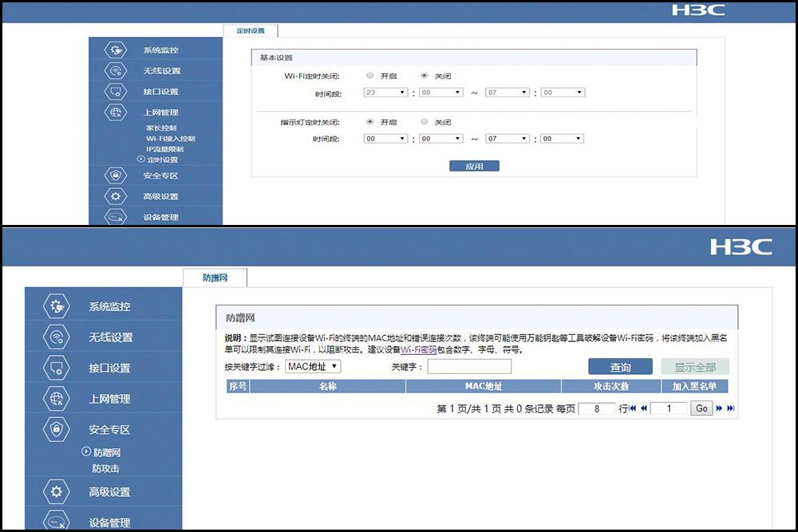Click 系统监控 gear icon in top panel

coord(116,49)
